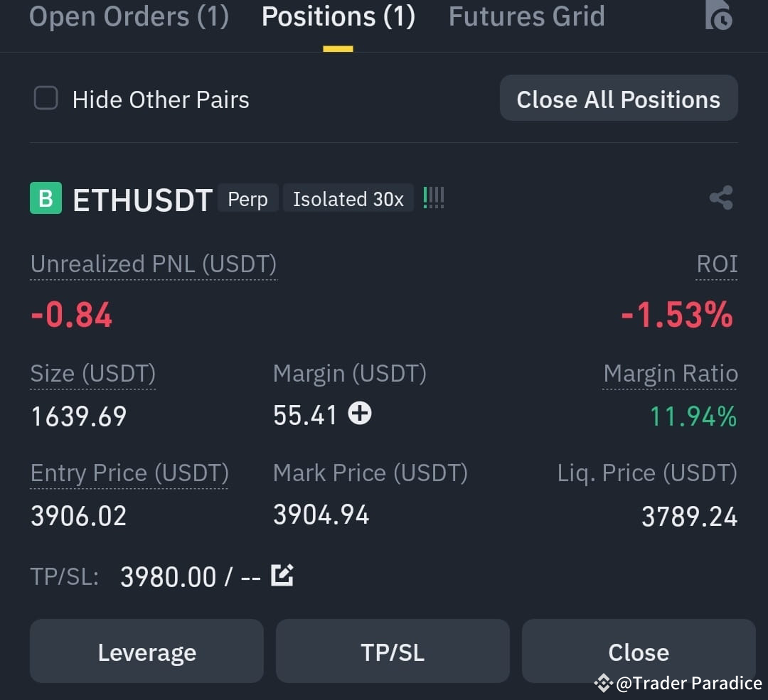Tap the green B buy badge
Screen dimensions: 768x700
pyautogui.click(x=46, y=198)
